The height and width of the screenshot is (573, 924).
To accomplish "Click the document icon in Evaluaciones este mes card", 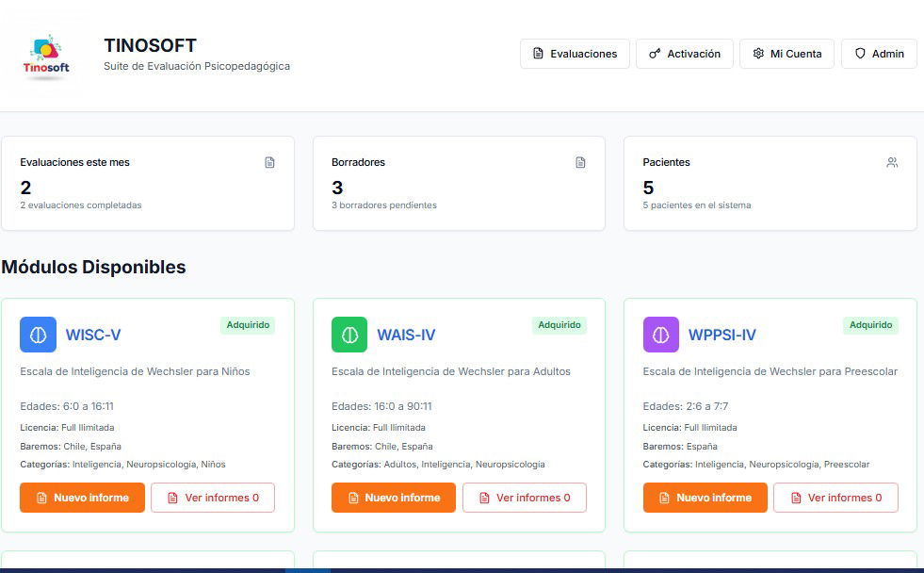I will point(269,162).
